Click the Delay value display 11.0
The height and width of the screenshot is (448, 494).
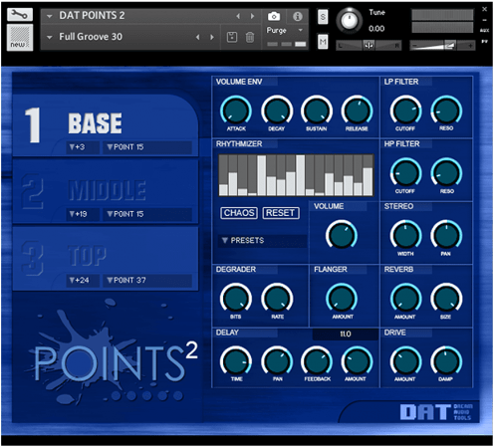click(346, 335)
